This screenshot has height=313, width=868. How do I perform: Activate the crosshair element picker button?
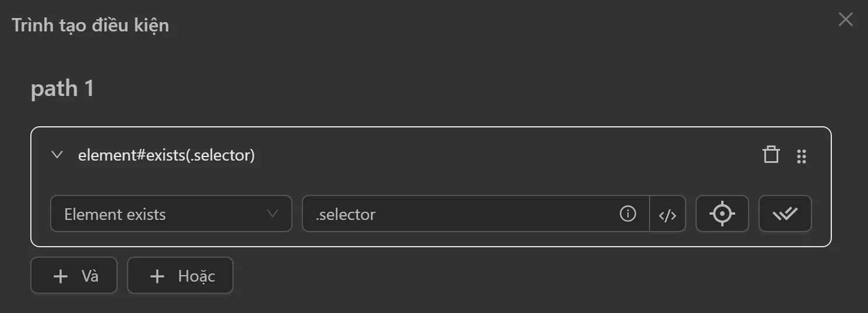coord(722,214)
